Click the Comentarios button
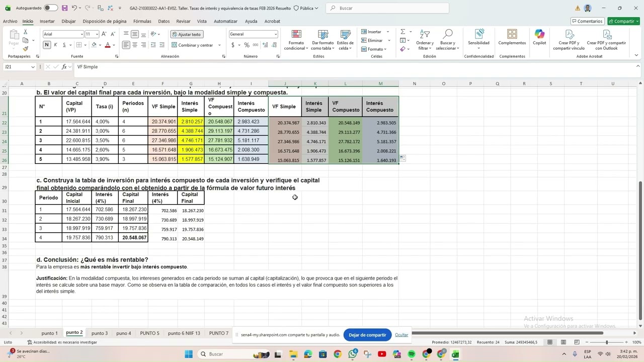 (x=588, y=21)
